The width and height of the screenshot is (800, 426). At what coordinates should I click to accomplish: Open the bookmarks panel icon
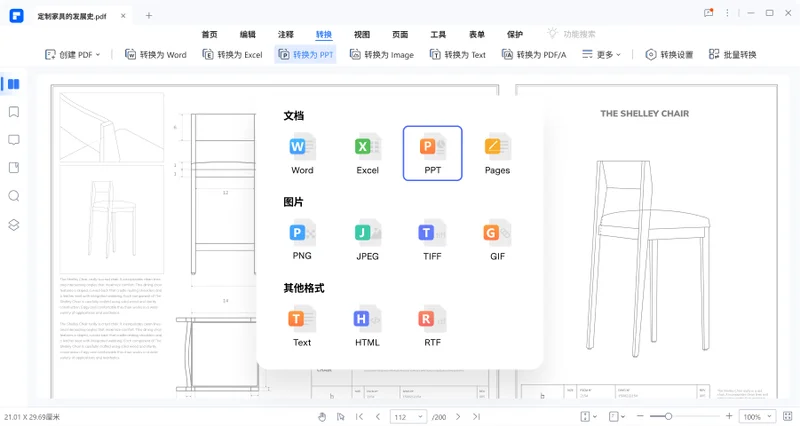click(x=14, y=112)
